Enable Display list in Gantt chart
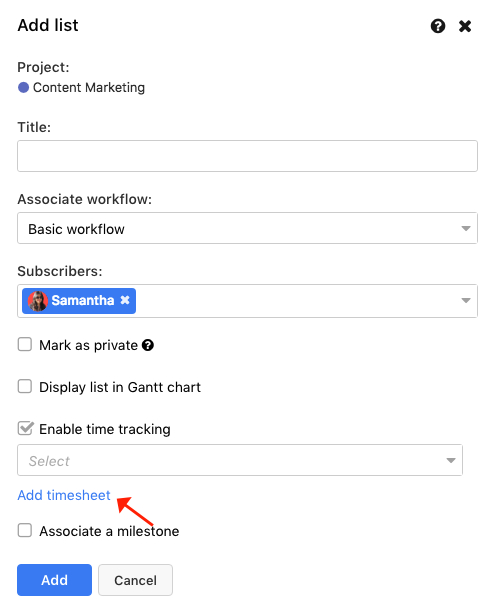The width and height of the screenshot is (495, 613). (x=25, y=386)
